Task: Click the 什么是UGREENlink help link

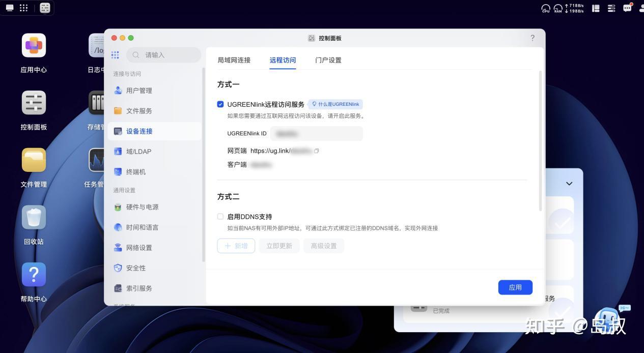Action: tap(335, 104)
